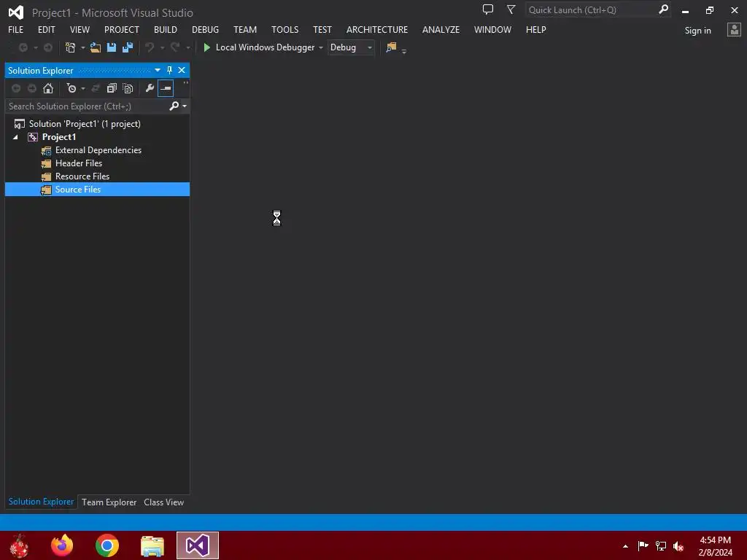This screenshot has height=560, width=747.
Task: Open the VIEW menu
Action: click(x=80, y=29)
